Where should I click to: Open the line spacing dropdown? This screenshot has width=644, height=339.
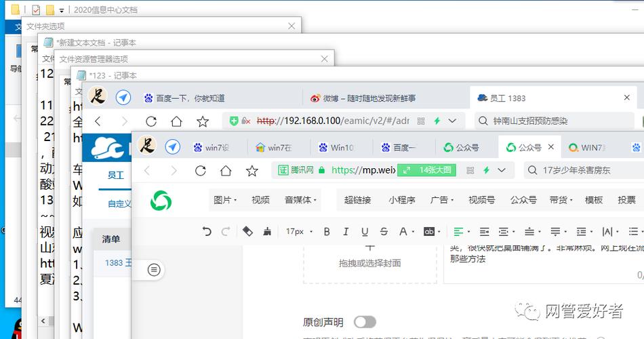584,232
